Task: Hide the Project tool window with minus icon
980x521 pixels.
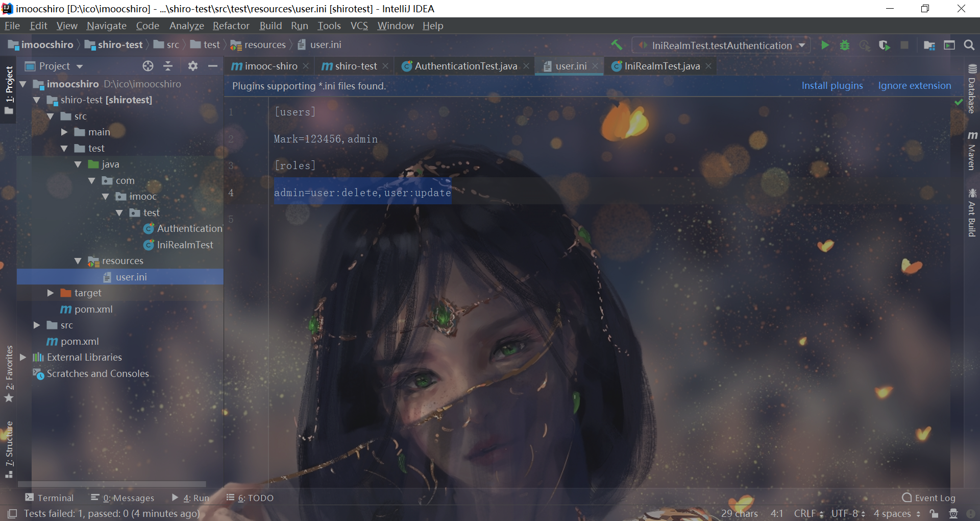Action: (x=213, y=66)
